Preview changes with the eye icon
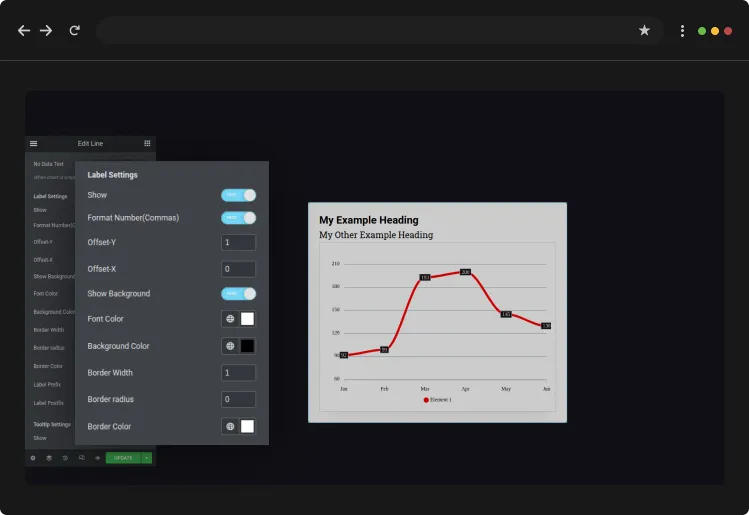The height and width of the screenshot is (515, 749). pos(97,458)
